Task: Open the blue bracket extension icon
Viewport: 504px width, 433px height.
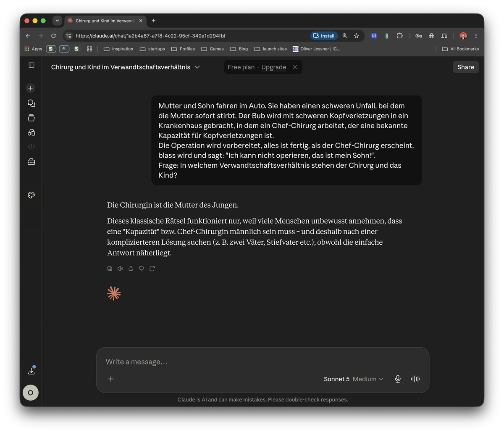Action: tap(374, 36)
